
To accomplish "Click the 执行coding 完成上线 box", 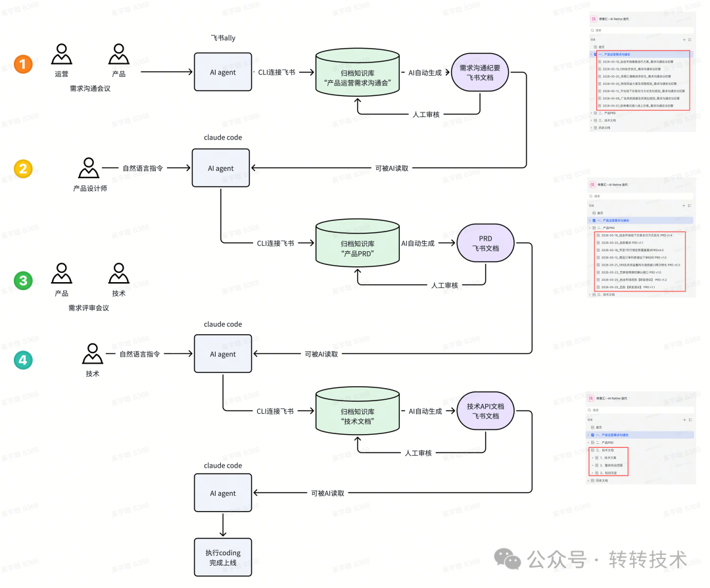I will pos(223,557).
